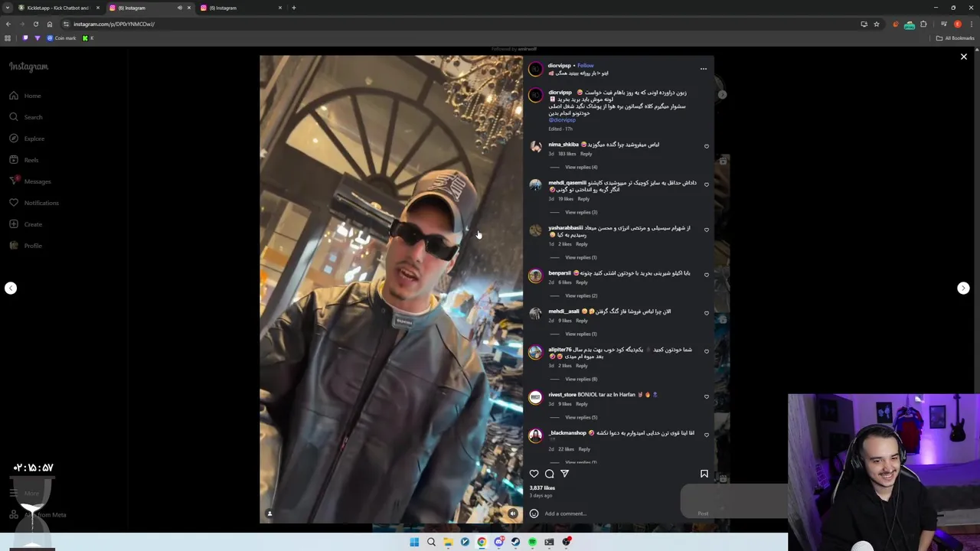The height and width of the screenshot is (551, 980).
Task: Expand View replies (2) under benparsii
Action: point(581,295)
